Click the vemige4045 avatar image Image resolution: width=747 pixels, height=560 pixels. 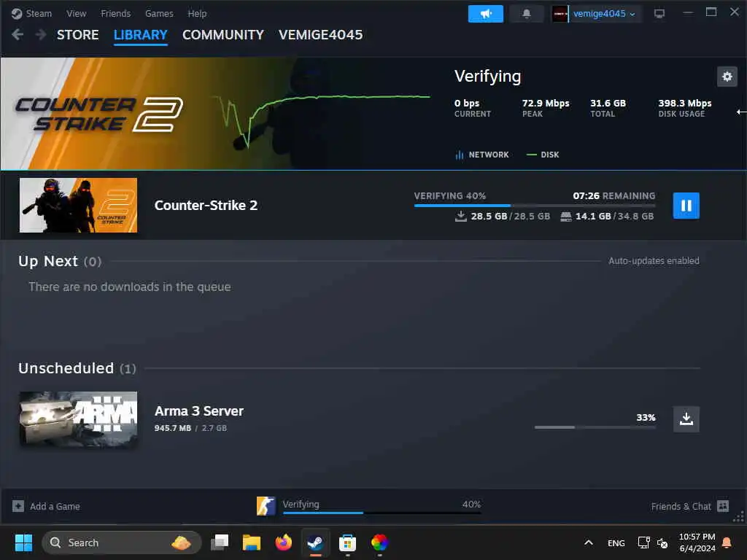point(560,14)
